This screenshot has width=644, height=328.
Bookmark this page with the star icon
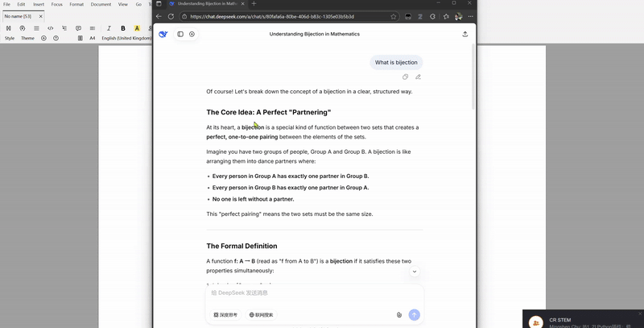393,16
